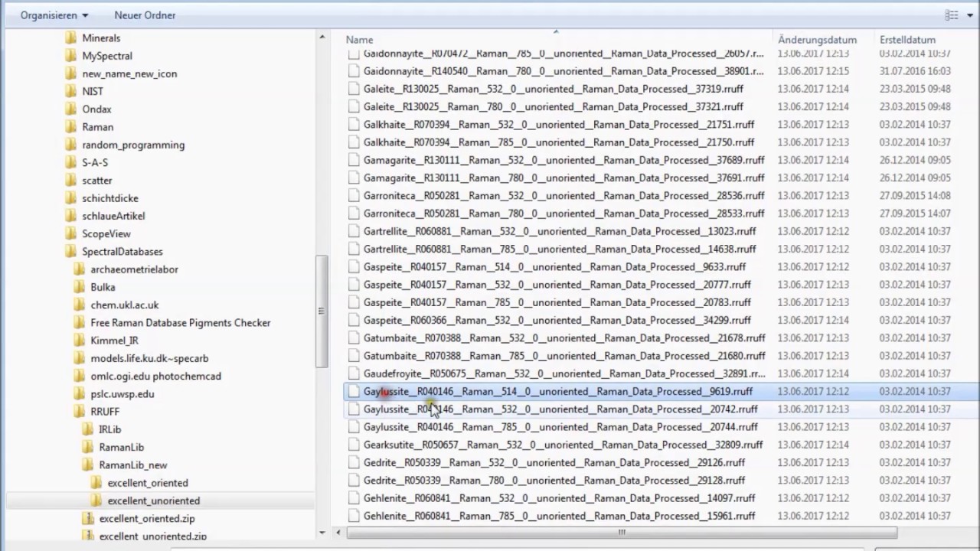Open the SpectralDatabases folder in tree
980x551 pixels.
click(x=114, y=252)
